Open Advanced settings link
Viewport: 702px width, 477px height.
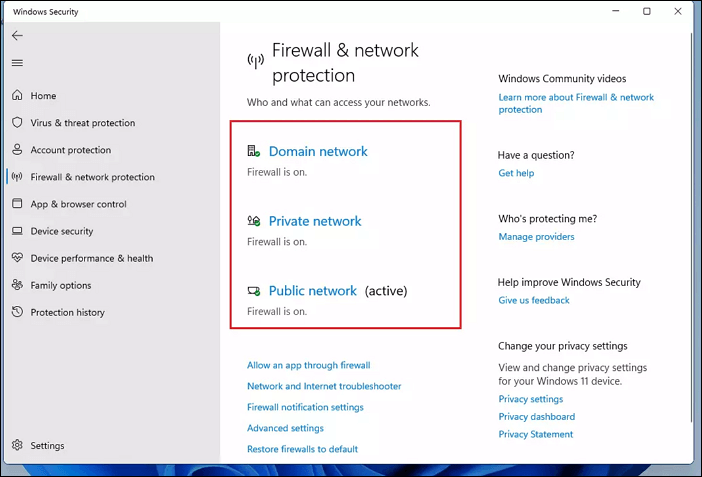[285, 428]
